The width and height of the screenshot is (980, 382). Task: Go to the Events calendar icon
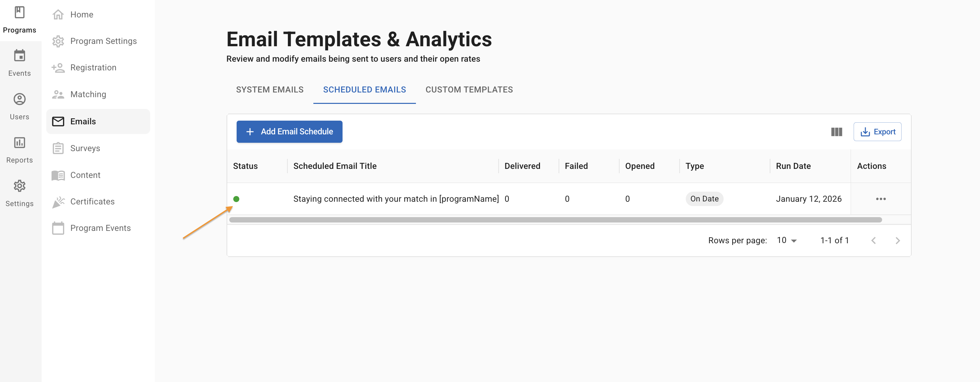[x=19, y=56]
